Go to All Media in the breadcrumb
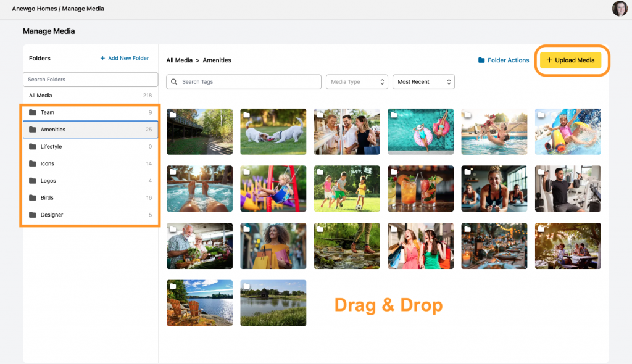This screenshot has width=632, height=364. [179, 60]
